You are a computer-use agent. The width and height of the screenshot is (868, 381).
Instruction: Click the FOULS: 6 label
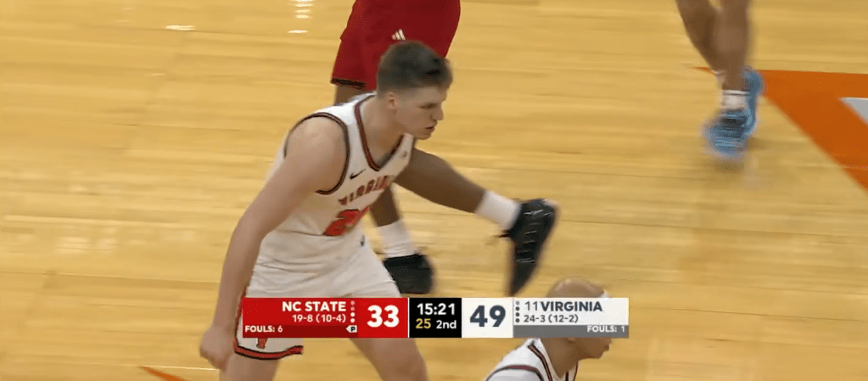coord(264,329)
